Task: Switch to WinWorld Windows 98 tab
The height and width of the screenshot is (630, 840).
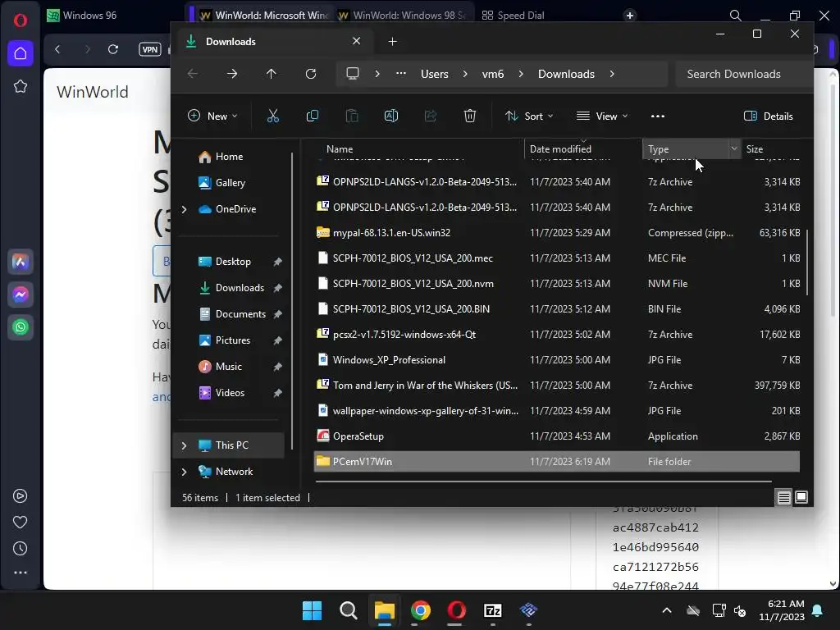Action: [x=403, y=15]
